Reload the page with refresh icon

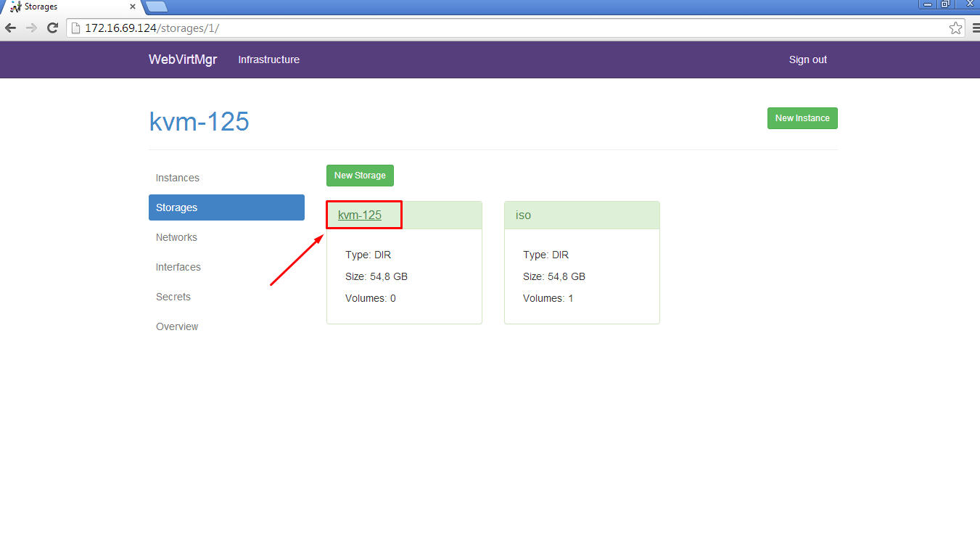[x=52, y=28]
